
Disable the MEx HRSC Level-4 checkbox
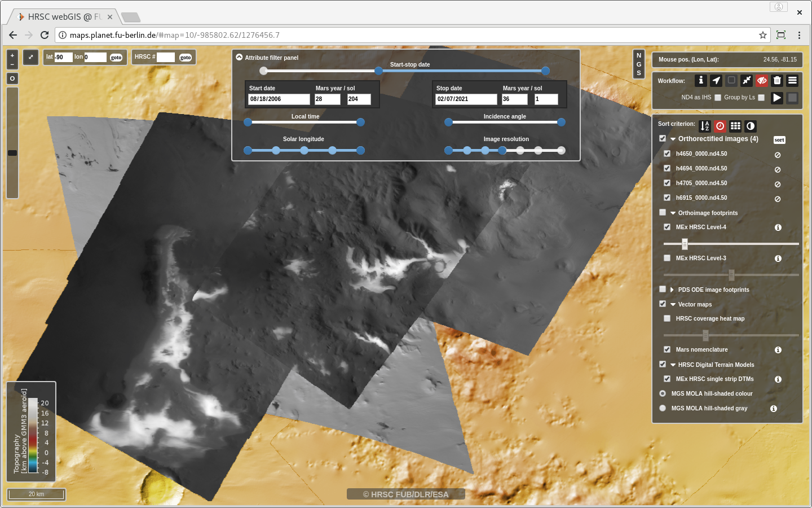(x=667, y=227)
